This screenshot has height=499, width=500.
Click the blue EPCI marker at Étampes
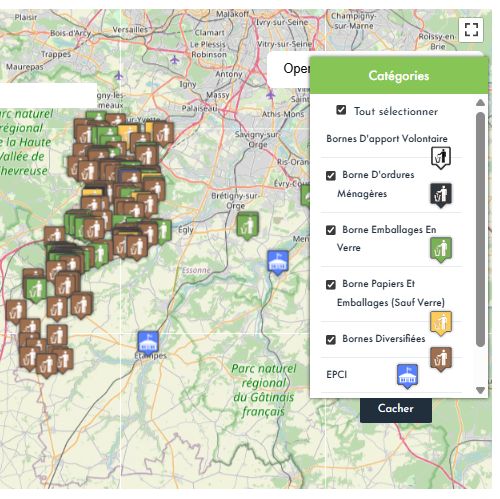coord(148,343)
